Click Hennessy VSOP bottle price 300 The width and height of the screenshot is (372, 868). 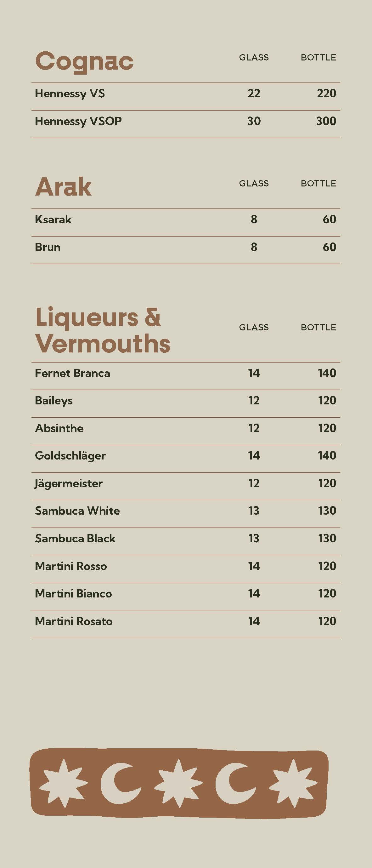326,121
